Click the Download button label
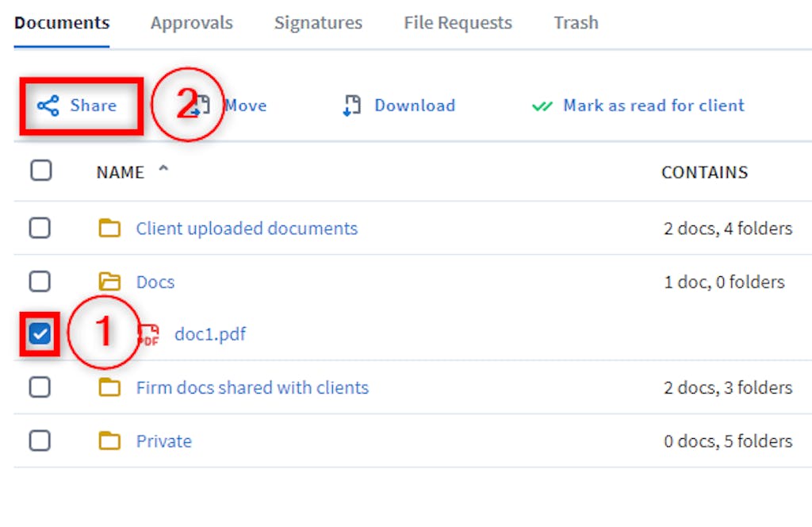 415,106
